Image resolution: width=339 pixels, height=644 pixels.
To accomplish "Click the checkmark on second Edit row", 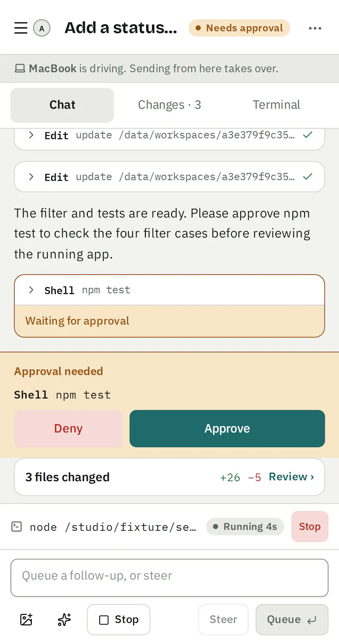I will pyautogui.click(x=308, y=176).
